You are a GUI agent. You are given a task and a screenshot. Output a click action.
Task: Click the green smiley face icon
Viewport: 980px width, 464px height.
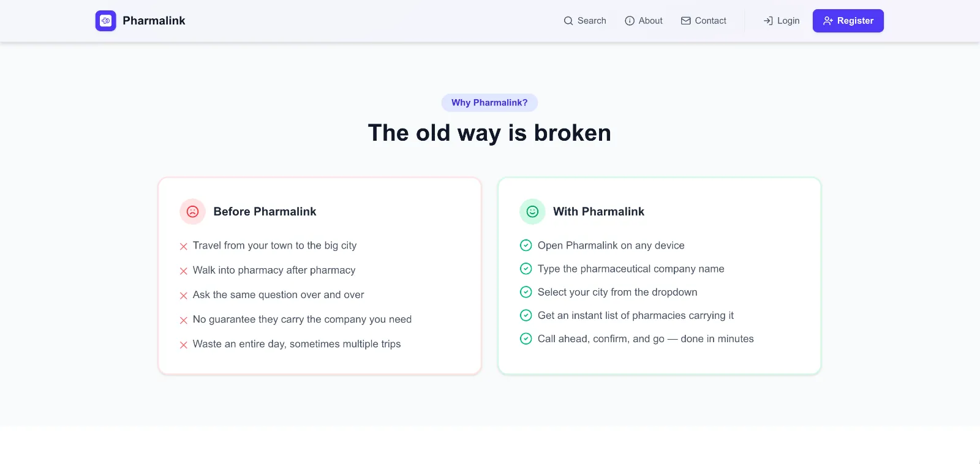pyautogui.click(x=532, y=212)
